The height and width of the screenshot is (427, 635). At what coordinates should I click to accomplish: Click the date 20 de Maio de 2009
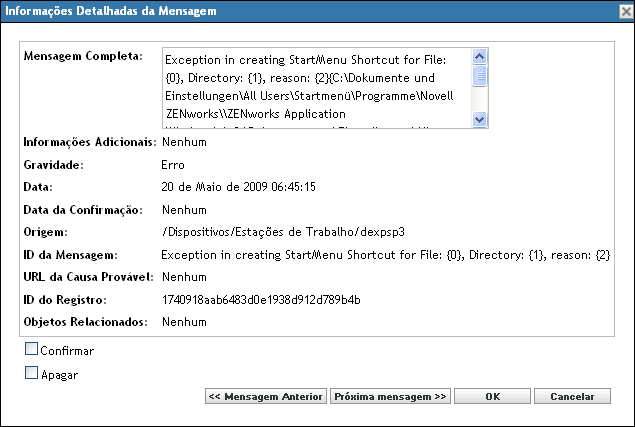tap(238, 186)
